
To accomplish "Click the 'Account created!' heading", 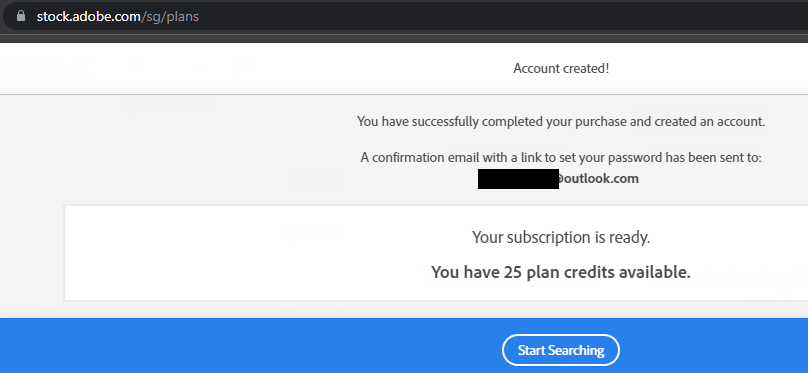I will [561, 69].
